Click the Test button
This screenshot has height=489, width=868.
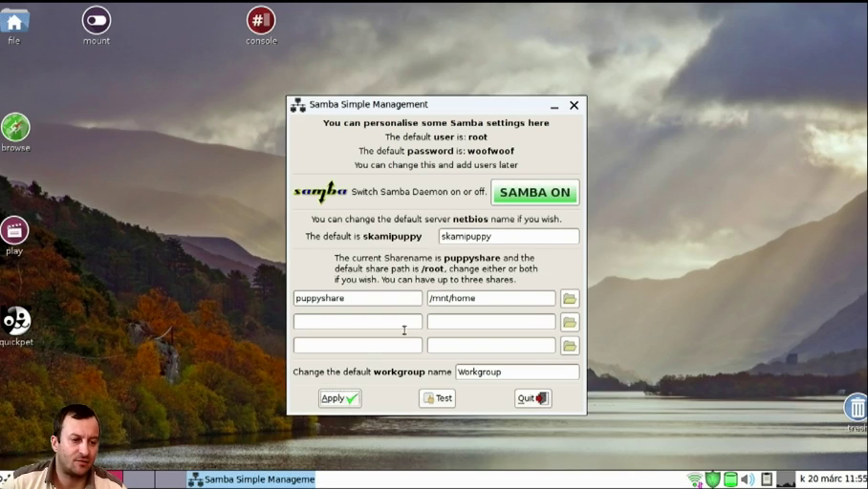(x=437, y=398)
